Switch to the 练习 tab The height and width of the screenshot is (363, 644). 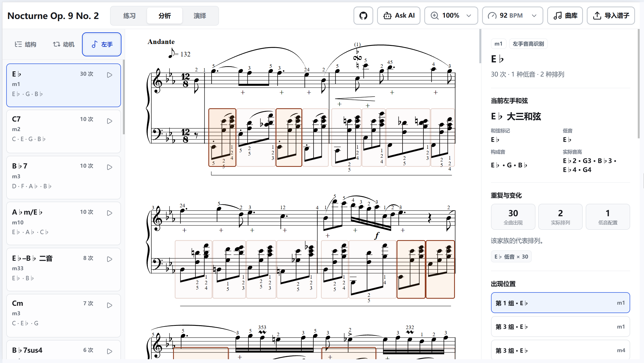129,16
